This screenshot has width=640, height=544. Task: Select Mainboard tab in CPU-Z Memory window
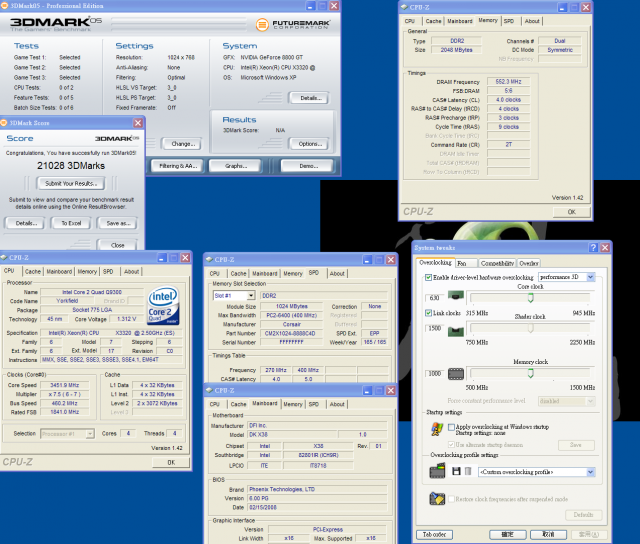point(460,21)
